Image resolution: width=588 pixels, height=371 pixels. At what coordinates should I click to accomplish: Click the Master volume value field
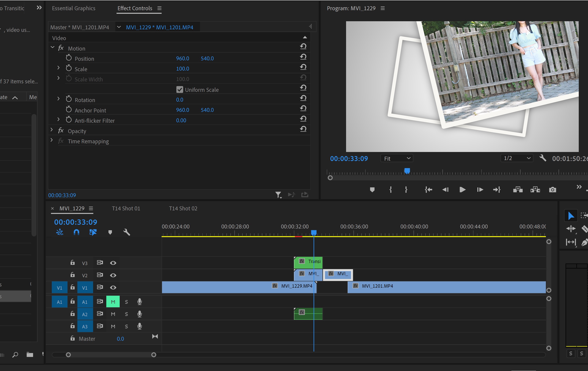click(120, 339)
